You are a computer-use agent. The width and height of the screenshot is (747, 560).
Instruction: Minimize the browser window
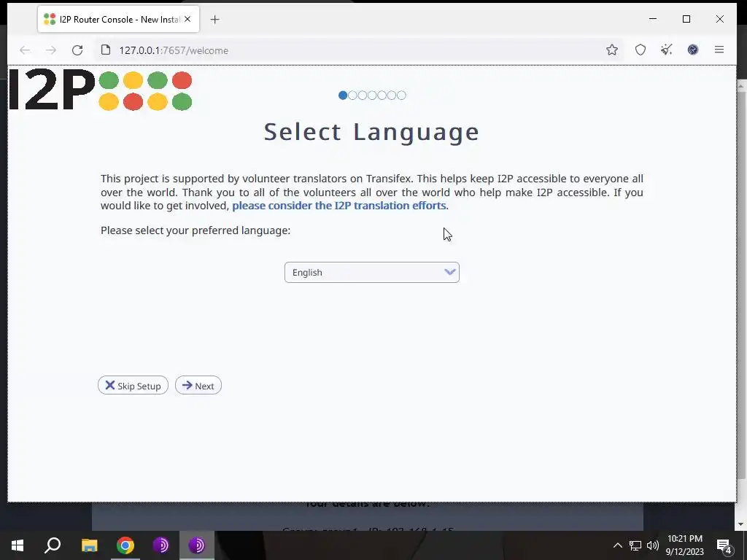click(x=653, y=19)
